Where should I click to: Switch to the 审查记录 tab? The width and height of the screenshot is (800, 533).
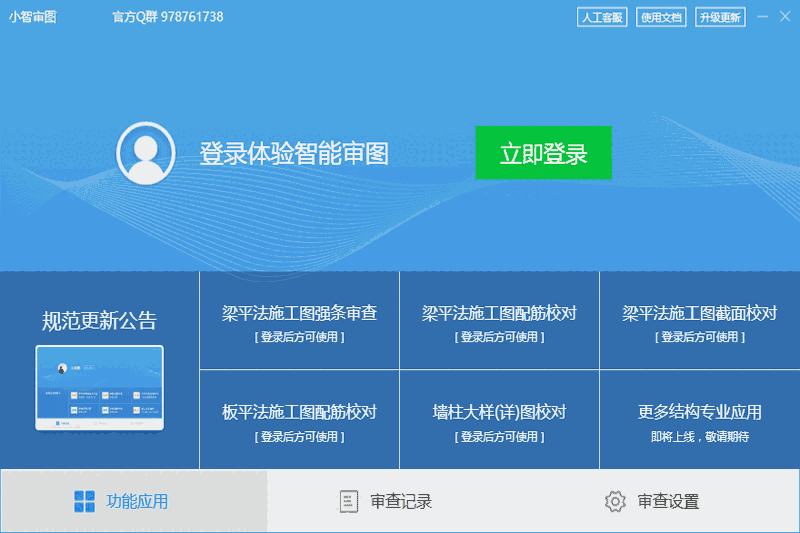coord(400,501)
